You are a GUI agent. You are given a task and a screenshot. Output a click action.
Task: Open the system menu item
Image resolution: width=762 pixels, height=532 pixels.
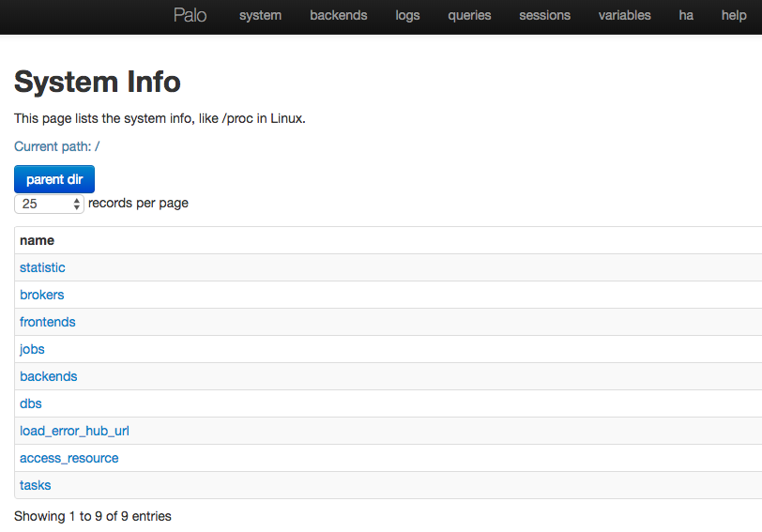(x=260, y=15)
